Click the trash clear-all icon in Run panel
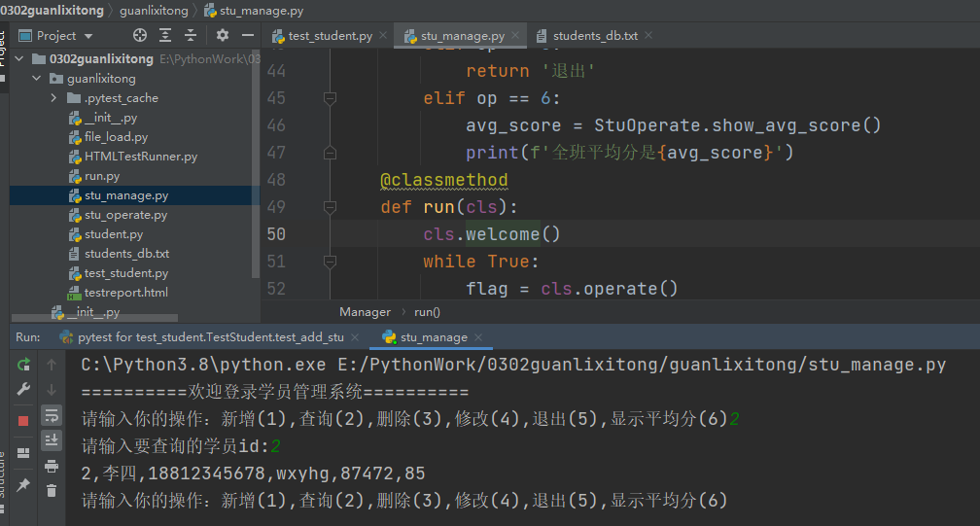The image size is (980, 526). (x=52, y=491)
